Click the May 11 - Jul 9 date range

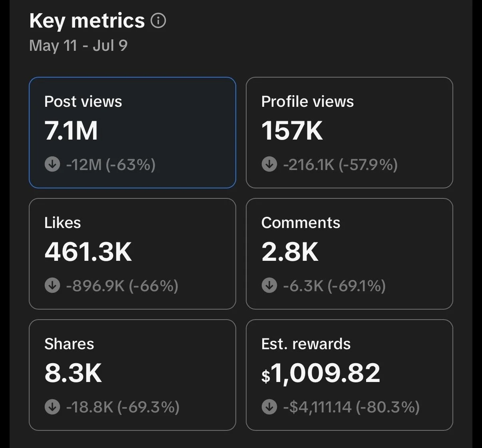(x=78, y=45)
